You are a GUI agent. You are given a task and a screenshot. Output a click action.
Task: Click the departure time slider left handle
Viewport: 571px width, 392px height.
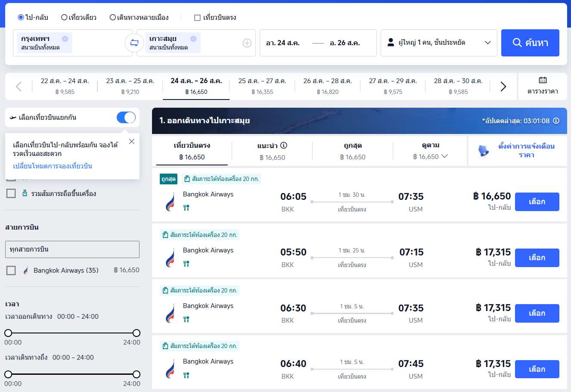[8, 333]
